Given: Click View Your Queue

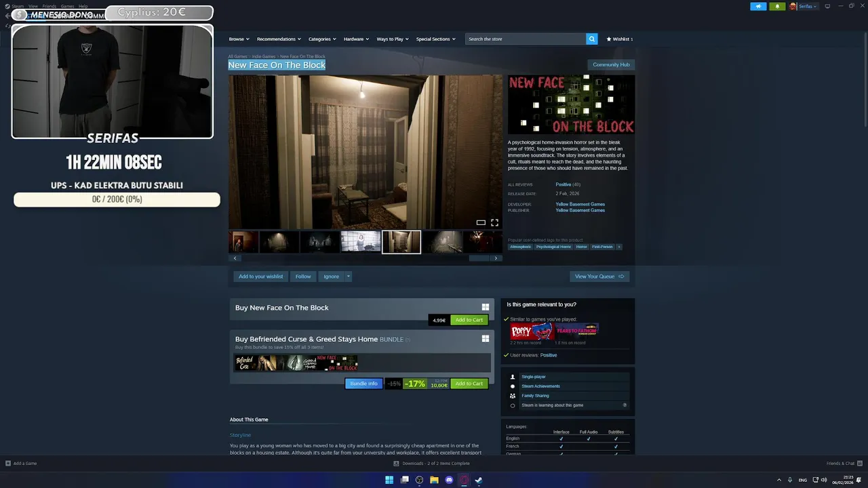Looking at the screenshot, I should click(599, 277).
